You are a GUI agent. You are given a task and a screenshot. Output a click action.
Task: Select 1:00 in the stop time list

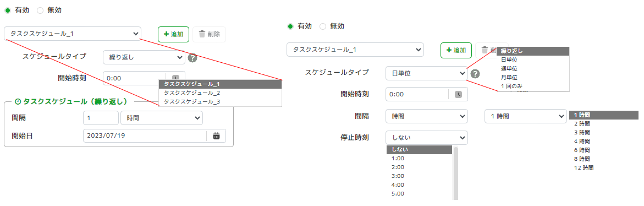419,158
